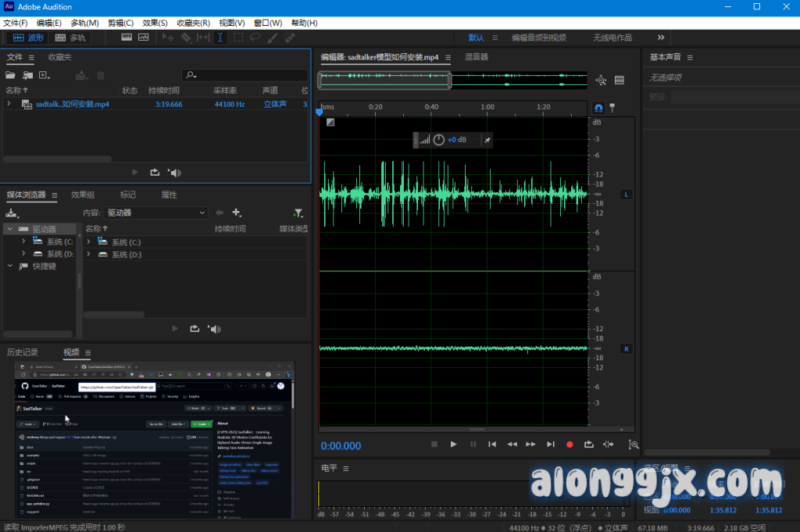The image size is (800, 532).
Task: Expand 系统 (C:) drive in tree
Action: point(24,242)
